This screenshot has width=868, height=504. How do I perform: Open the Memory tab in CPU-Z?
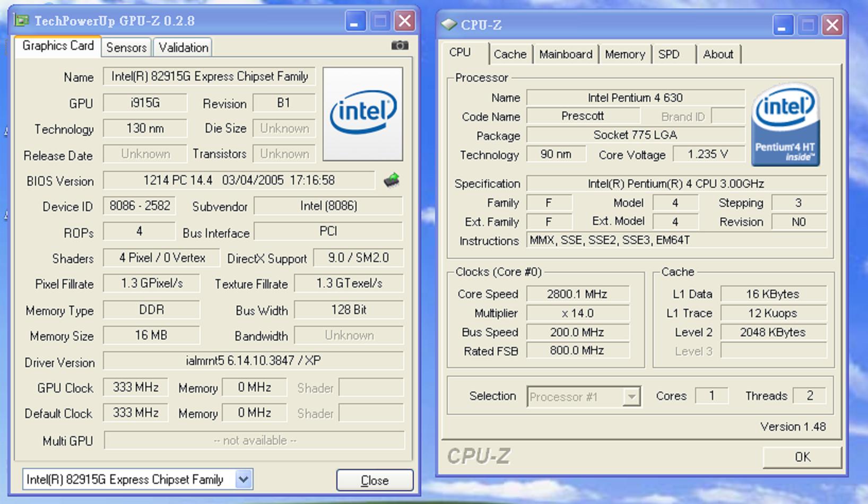point(625,54)
